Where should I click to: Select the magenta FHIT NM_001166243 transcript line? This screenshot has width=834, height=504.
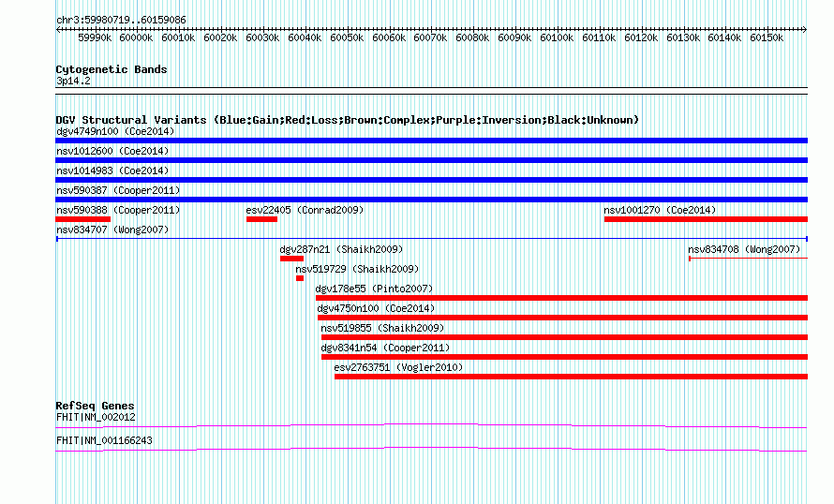pyautogui.click(x=431, y=450)
